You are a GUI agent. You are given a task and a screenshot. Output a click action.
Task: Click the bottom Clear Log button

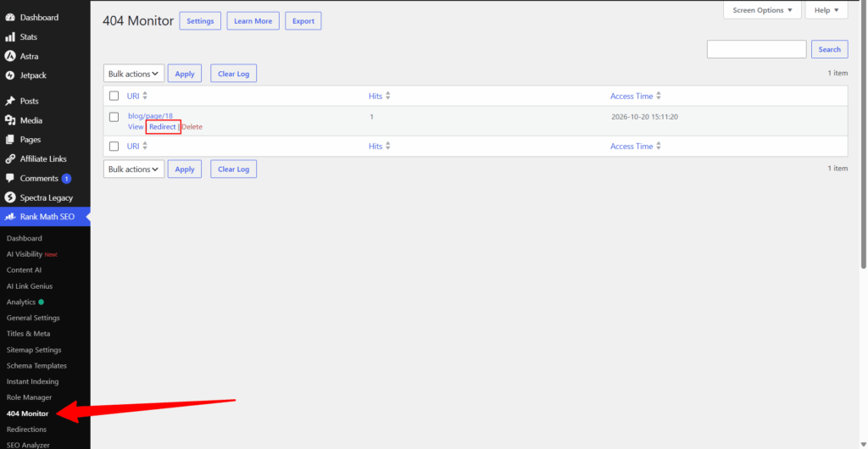click(234, 169)
